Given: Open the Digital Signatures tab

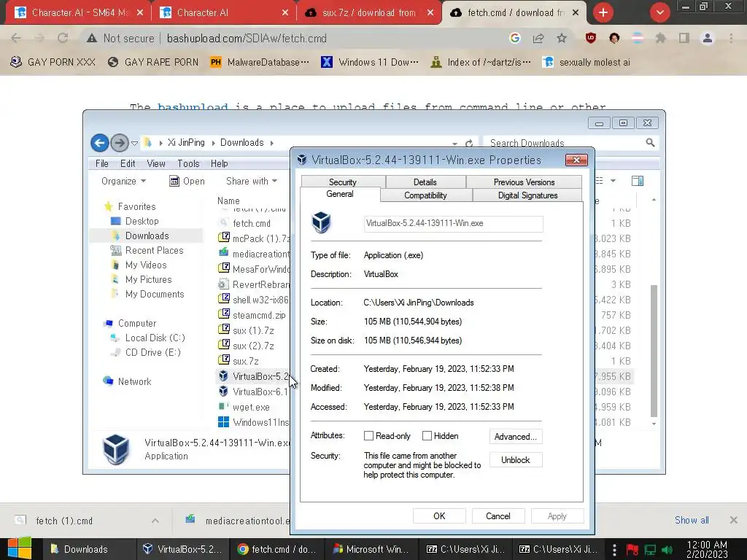Looking at the screenshot, I should 527,195.
